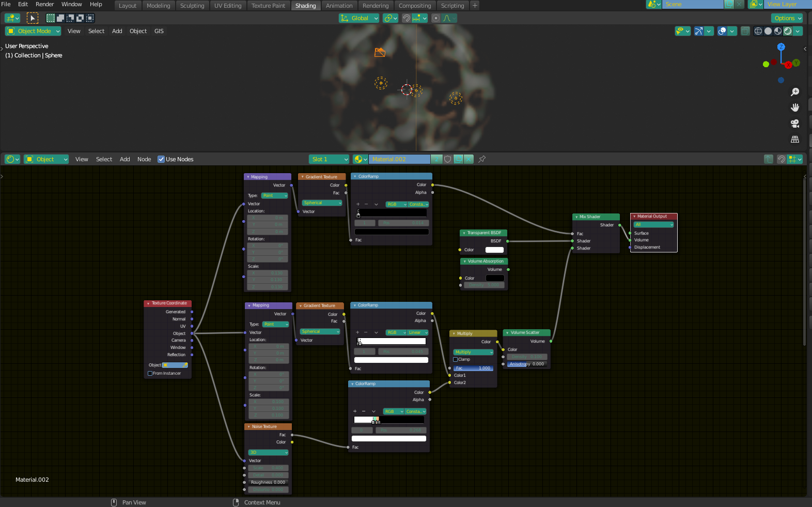Collapse the Texture Coordinate node triangle

(x=148, y=303)
